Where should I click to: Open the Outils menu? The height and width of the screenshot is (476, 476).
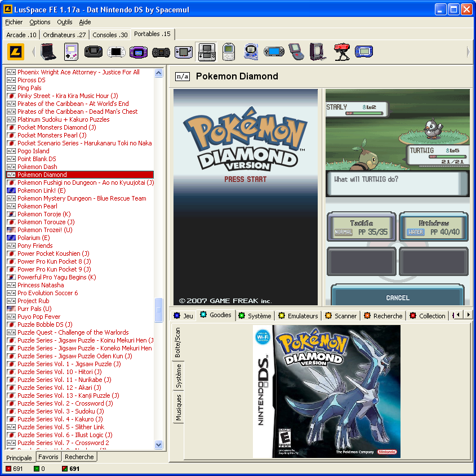pos(65,22)
